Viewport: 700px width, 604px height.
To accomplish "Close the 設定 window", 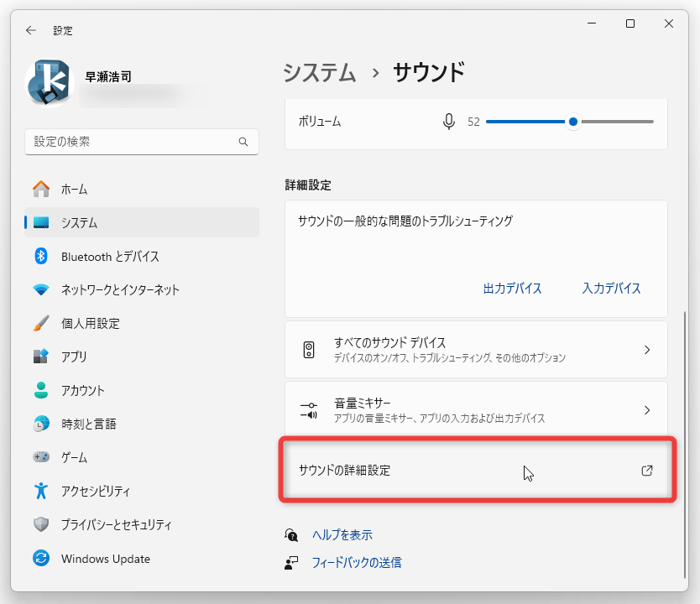I will [669, 23].
